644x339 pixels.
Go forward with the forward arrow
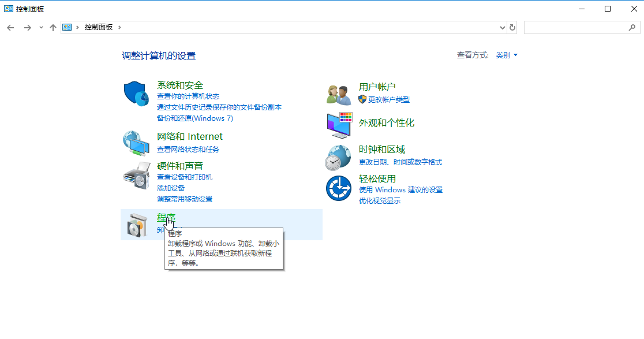28,28
